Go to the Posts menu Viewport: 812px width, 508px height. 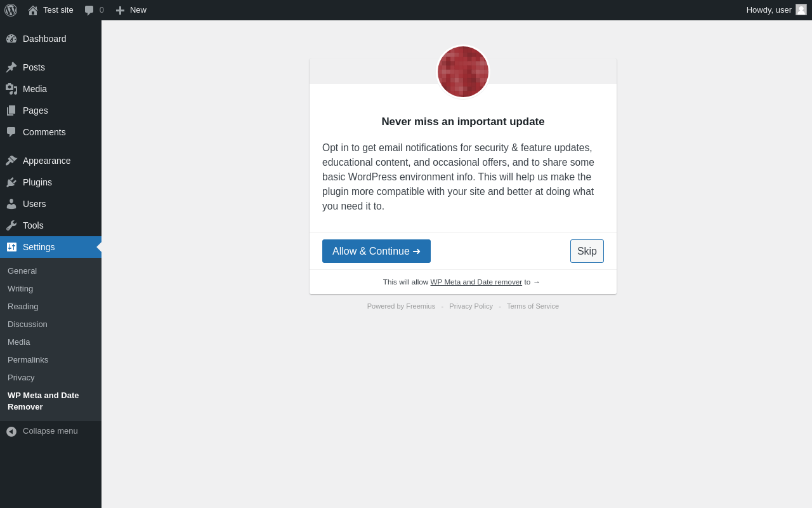pyautogui.click(x=51, y=67)
